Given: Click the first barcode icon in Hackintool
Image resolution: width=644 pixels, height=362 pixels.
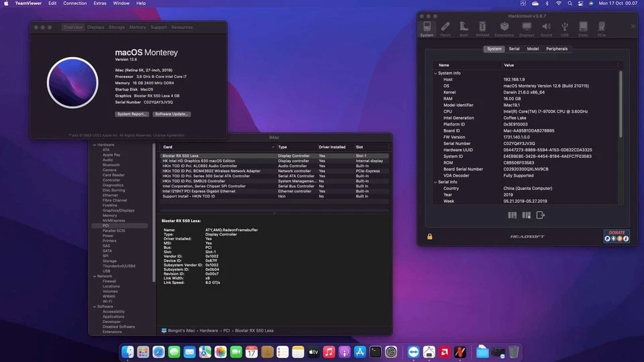Looking at the screenshot, I should 512,215.
